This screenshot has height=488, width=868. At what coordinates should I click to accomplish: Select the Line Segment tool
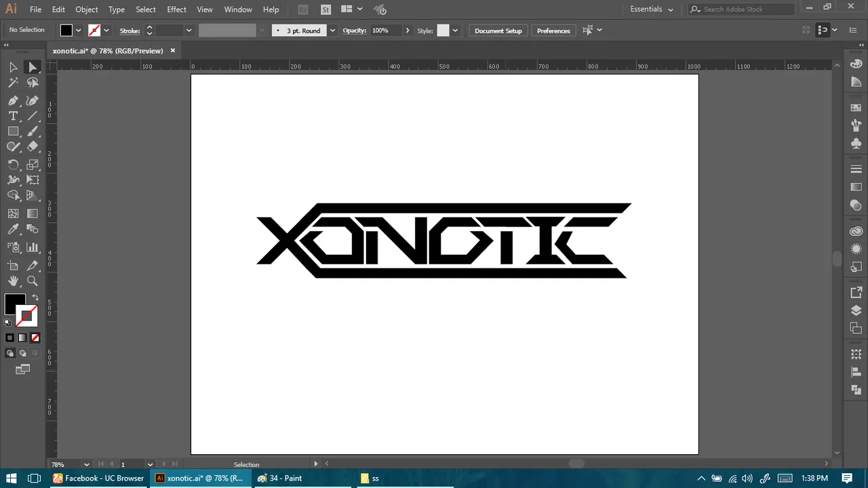coord(33,116)
